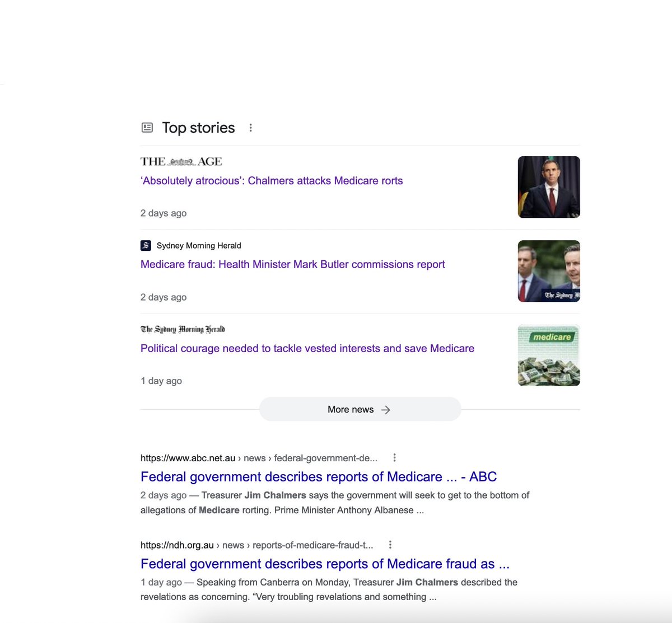The image size is (672, 623).
Task: Click '2 days ago' under Mark Butler story
Action: [x=164, y=297]
